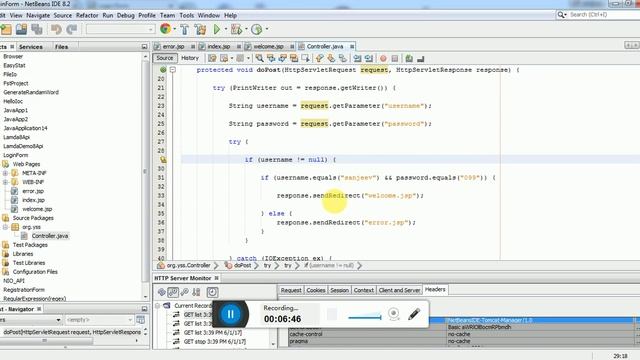The width and height of the screenshot is (640, 360).
Task: Click the Uncomment lines editor icon
Action: click(x=420, y=58)
